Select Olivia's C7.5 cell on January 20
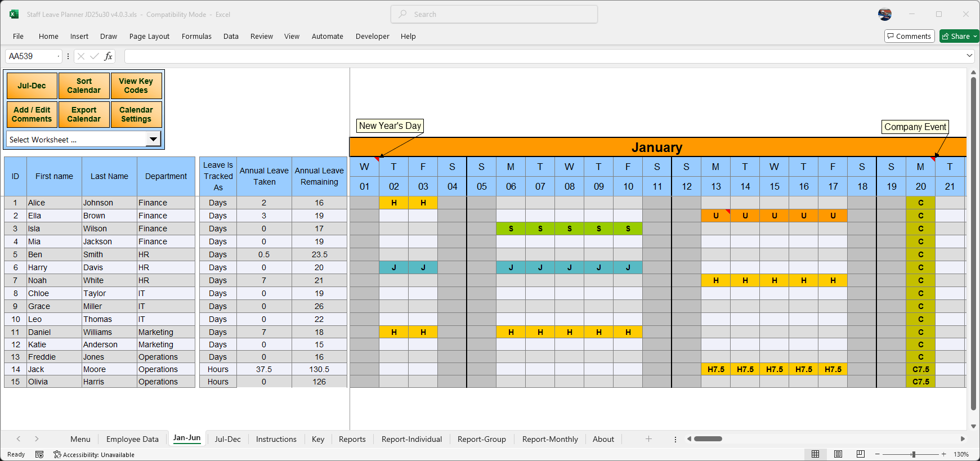 921,382
